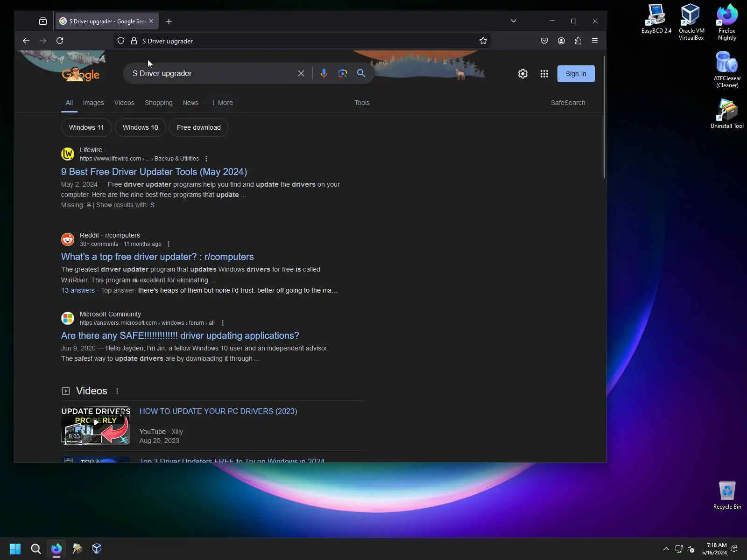Click Firefox Nightly taskbar button
747x560 pixels.
click(x=56, y=549)
